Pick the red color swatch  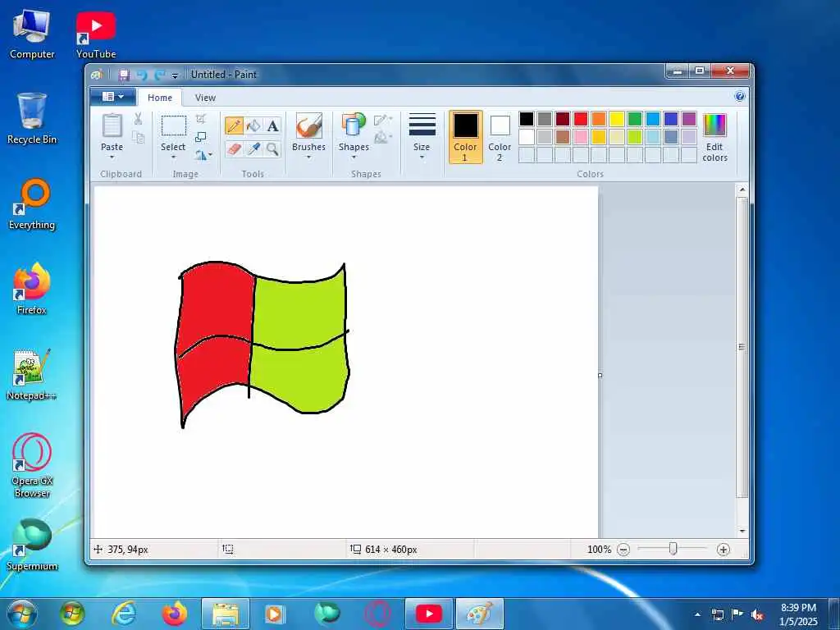pos(581,119)
